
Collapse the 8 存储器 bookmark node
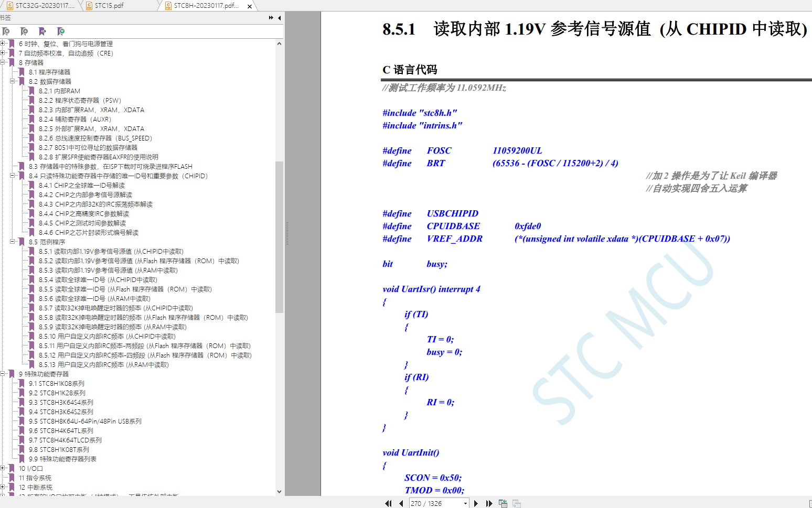3,62
